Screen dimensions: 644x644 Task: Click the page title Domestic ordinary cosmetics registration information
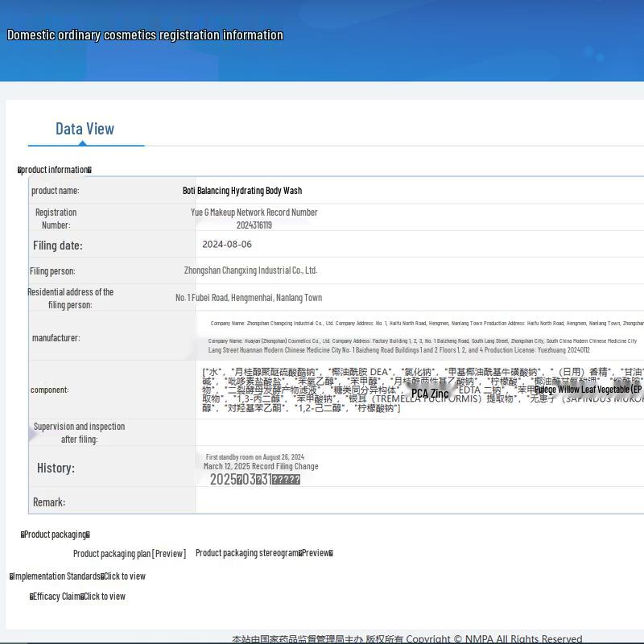click(145, 35)
